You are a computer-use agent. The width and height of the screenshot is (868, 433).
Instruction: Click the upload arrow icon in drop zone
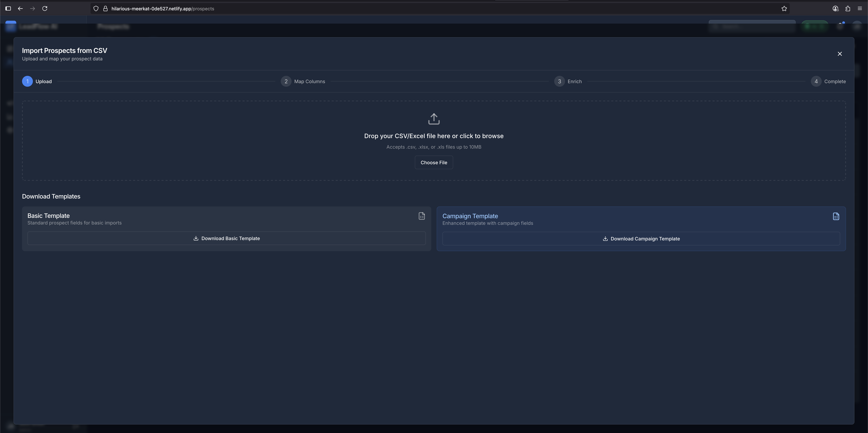[x=434, y=119]
